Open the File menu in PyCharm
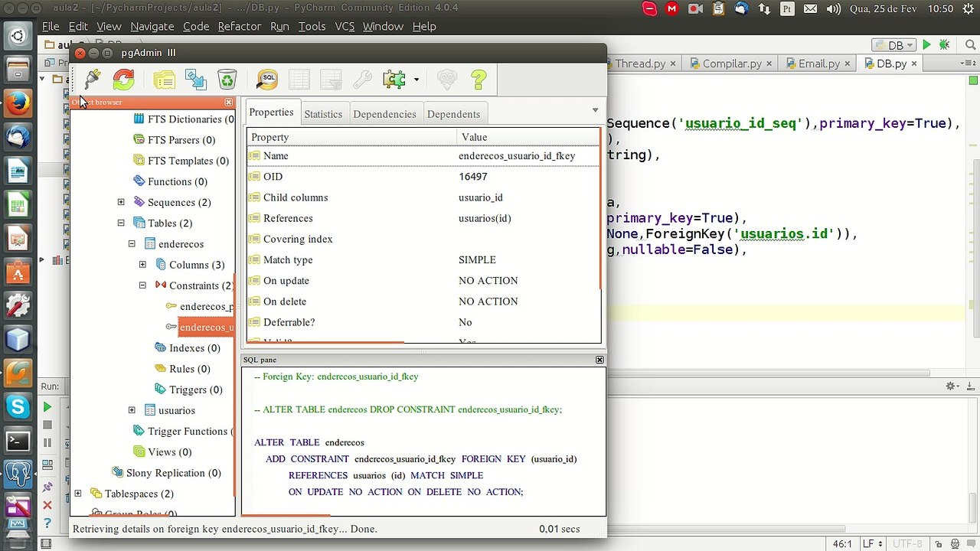The image size is (980, 551). pos(51,26)
